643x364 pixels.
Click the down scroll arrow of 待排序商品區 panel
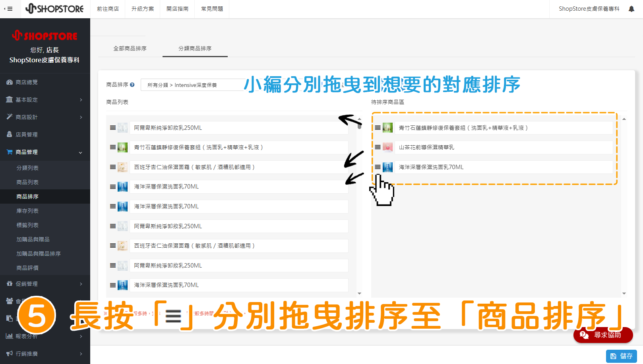(x=624, y=293)
